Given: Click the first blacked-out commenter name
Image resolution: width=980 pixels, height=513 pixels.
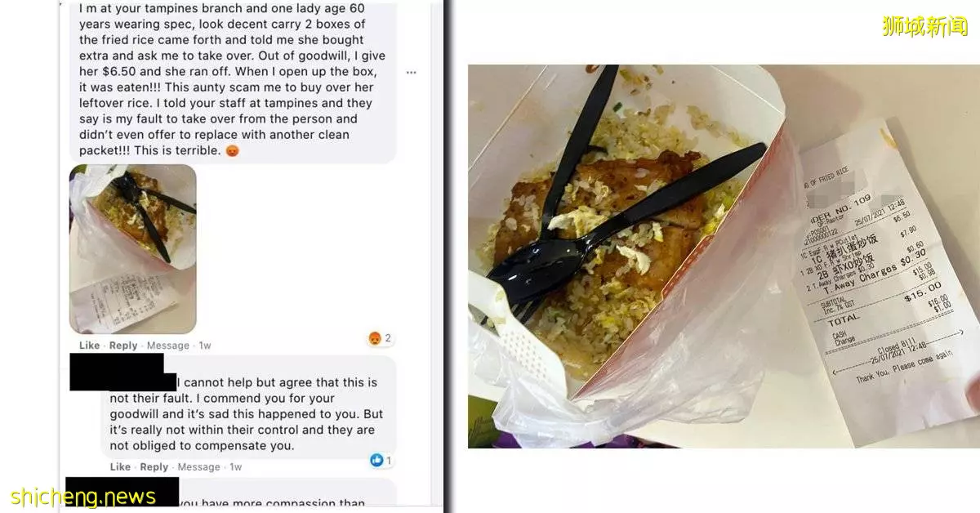Looking at the screenshot, I should [122, 372].
